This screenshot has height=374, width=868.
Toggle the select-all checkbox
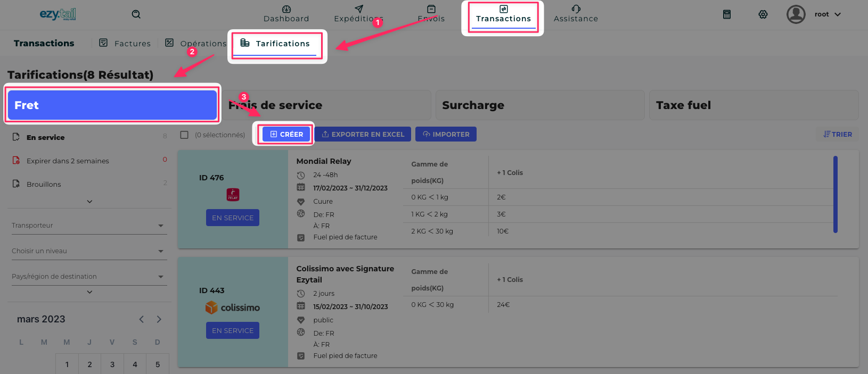click(x=184, y=135)
